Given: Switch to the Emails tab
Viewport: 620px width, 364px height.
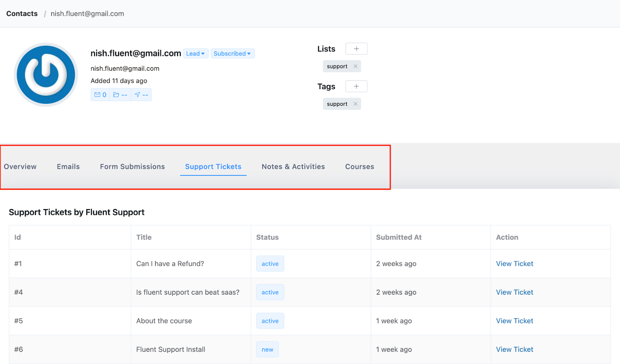Looking at the screenshot, I should pyautogui.click(x=68, y=167).
